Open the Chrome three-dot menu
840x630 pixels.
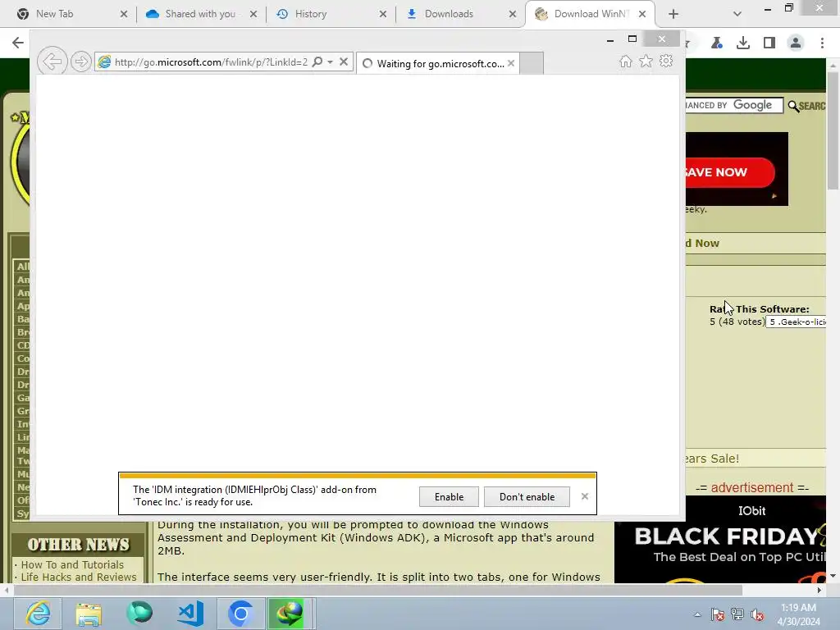click(x=822, y=43)
